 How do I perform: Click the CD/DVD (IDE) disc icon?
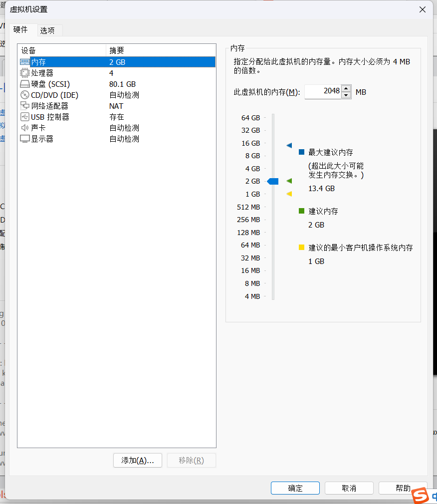coord(24,95)
